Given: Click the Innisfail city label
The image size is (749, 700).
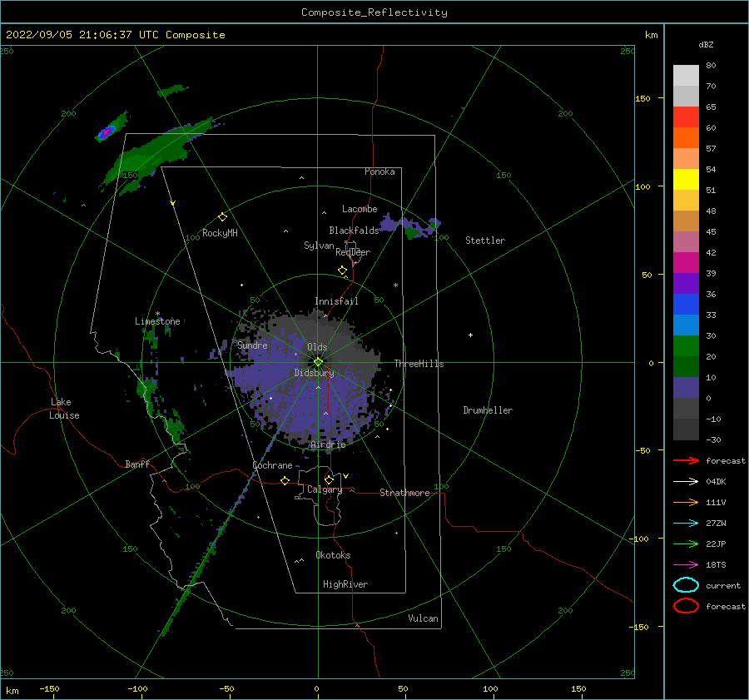Looking at the screenshot, I should [x=336, y=301].
